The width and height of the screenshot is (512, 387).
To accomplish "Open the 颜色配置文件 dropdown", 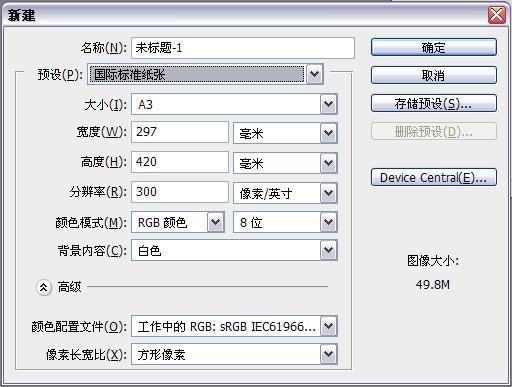I will click(x=234, y=326).
